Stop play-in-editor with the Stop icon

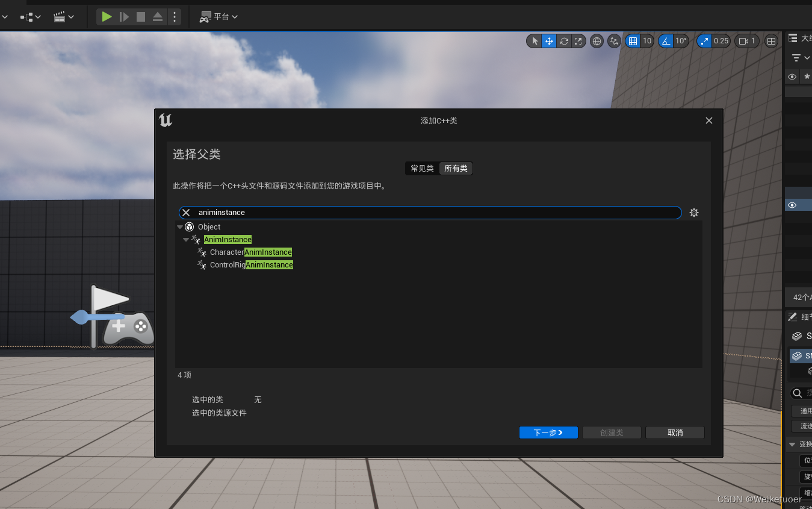(x=140, y=16)
